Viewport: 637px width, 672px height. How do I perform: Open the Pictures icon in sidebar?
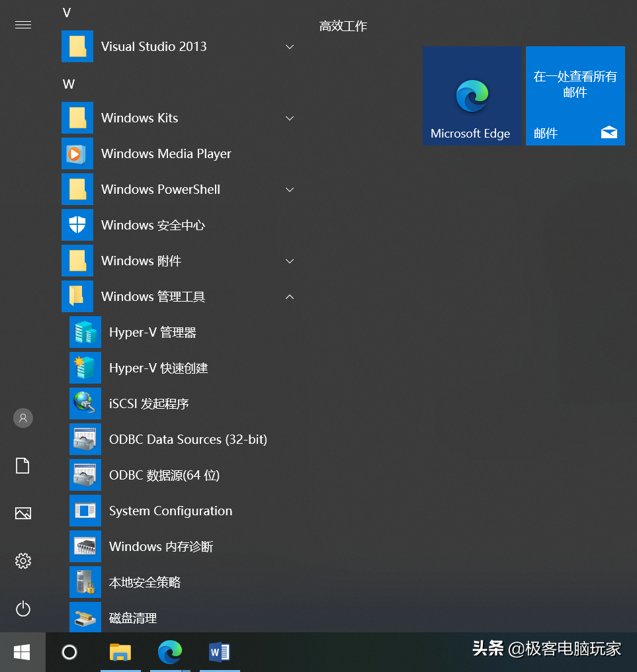pyautogui.click(x=23, y=513)
